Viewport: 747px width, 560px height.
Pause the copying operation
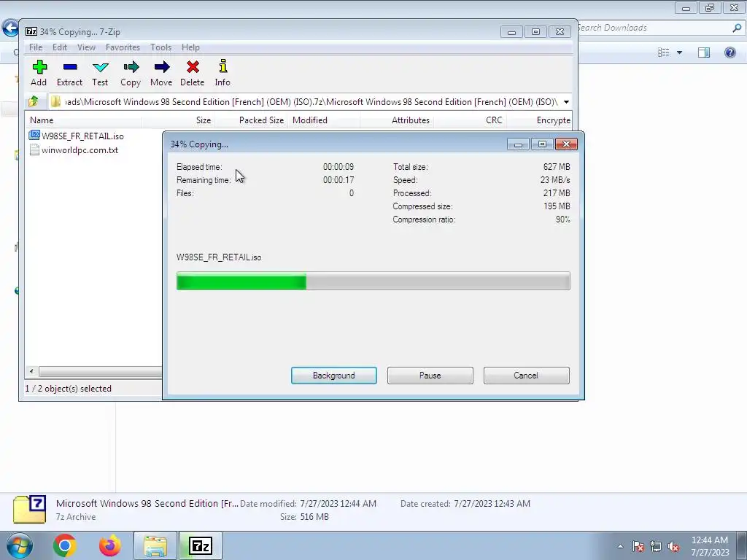pyautogui.click(x=430, y=376)
